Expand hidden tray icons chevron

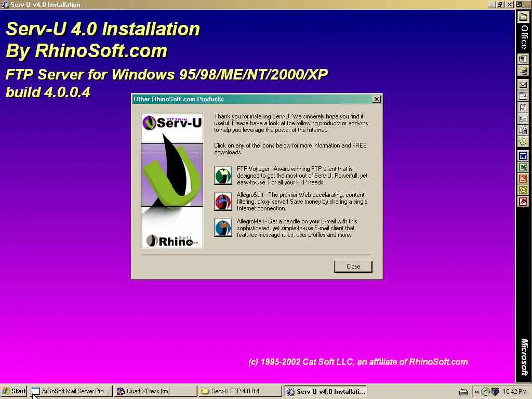click(x=477, y=392)
